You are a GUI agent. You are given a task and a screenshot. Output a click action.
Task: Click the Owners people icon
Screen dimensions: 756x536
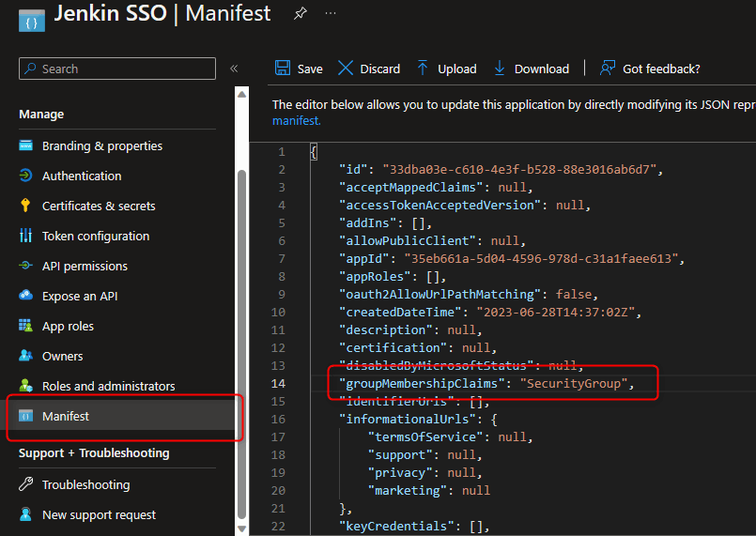pyautogui.click(x=25, y=356)
